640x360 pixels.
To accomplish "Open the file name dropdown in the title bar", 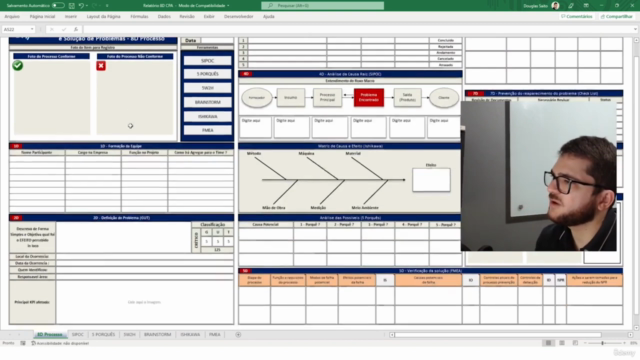I will pyautogui.click(x=228, y=6).
